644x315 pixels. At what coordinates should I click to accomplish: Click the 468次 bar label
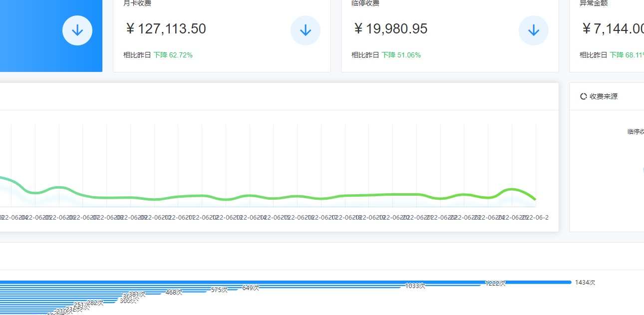[174, 293]
